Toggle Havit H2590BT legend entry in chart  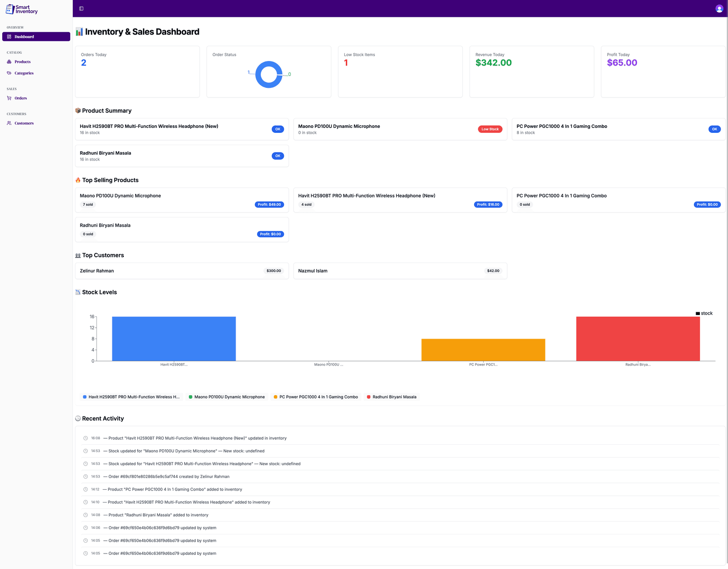point(131,397)
